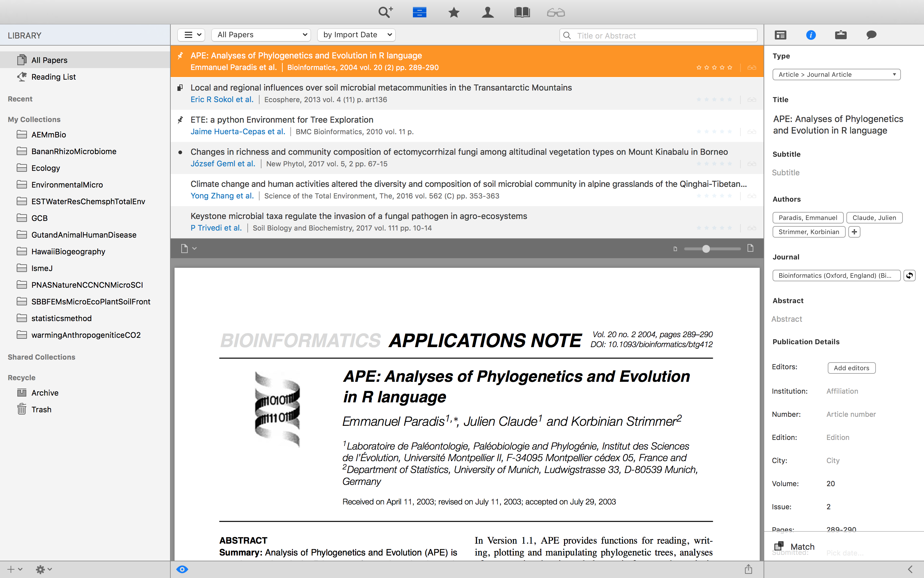The width and height of the screenshot is (924, 578).
Task: Open the search-and-add magnifier icon in top toolbar
Action: coord(385,12)
